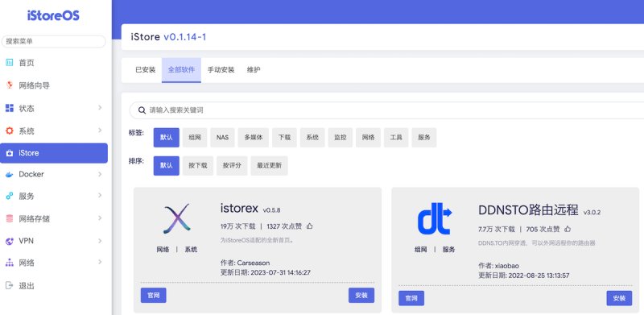Click the DDNSTO路由远程 title
The image size is (644, 315).
pos(528,209)
